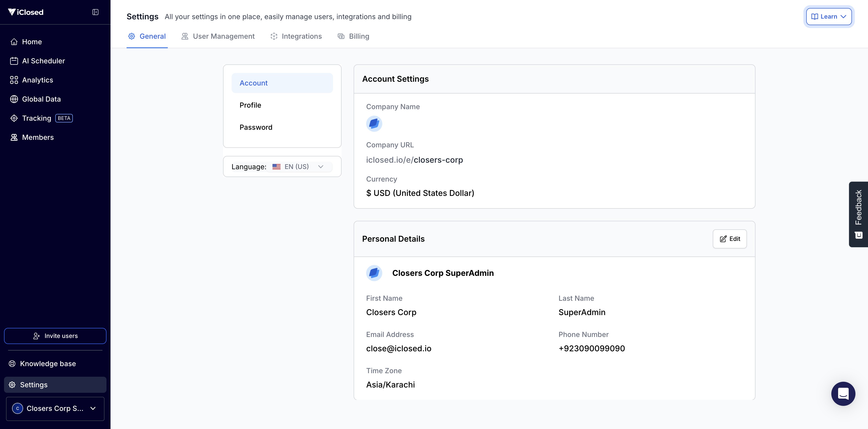Open Global Data globe icon
Viewport: 868px width, 429px height.
(x=14, y=99)
